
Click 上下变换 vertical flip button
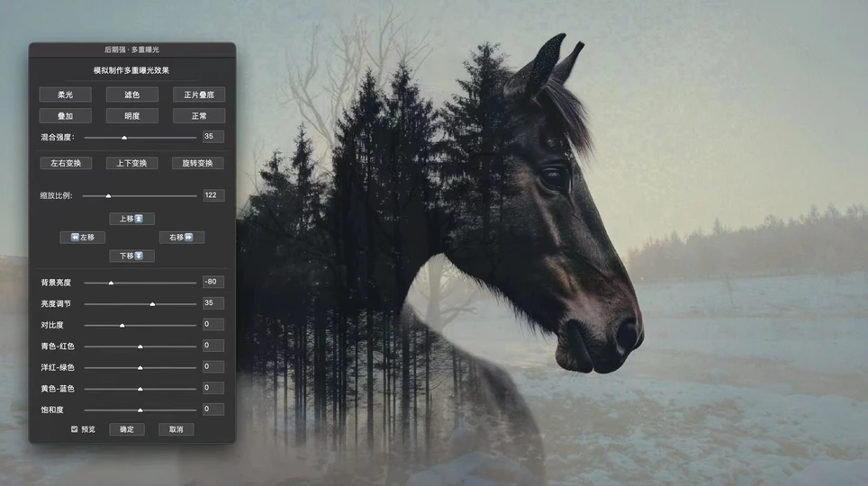(131, 164)
